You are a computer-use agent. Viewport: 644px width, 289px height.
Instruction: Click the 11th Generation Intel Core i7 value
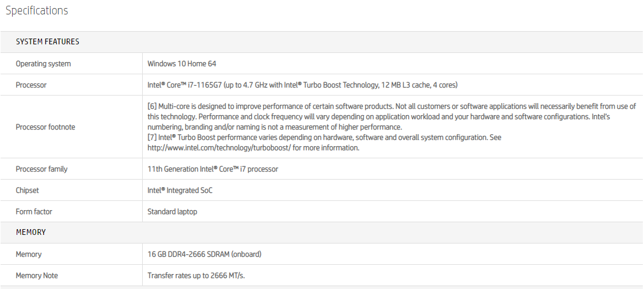[212, 169]
